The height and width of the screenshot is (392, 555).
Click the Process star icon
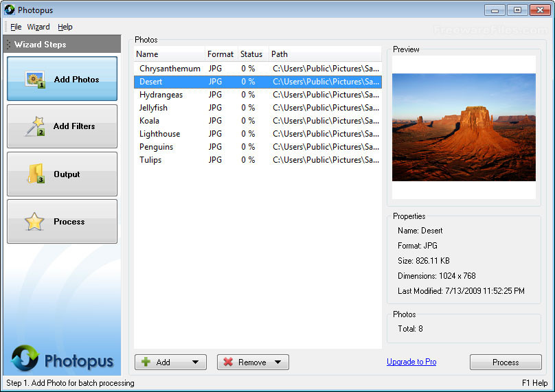(34, 222)
